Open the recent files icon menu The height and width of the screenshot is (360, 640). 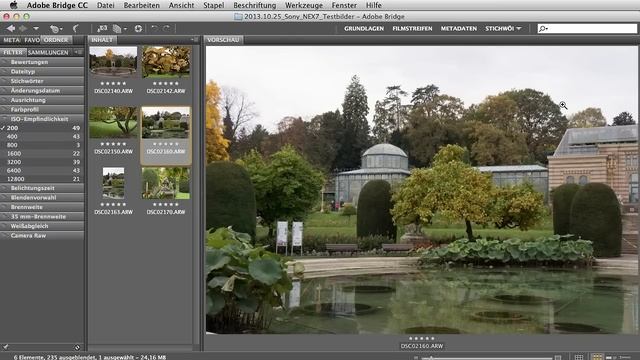click(55, 29)
